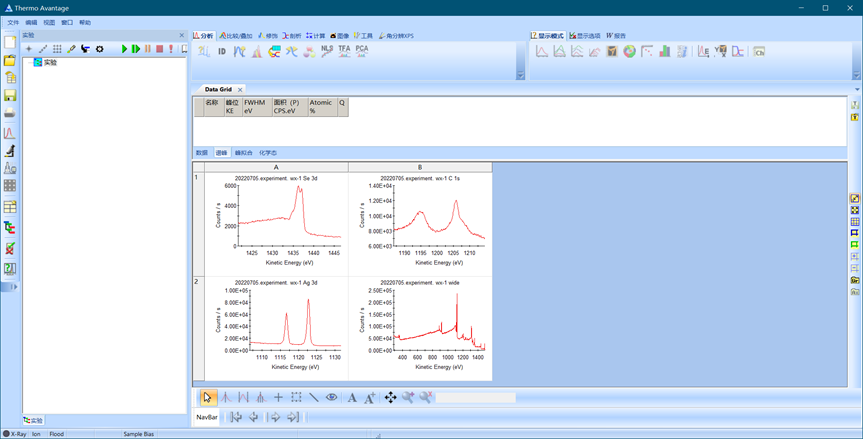
Task: Click the move cross-arrows tool
Action: click(390, 397)
